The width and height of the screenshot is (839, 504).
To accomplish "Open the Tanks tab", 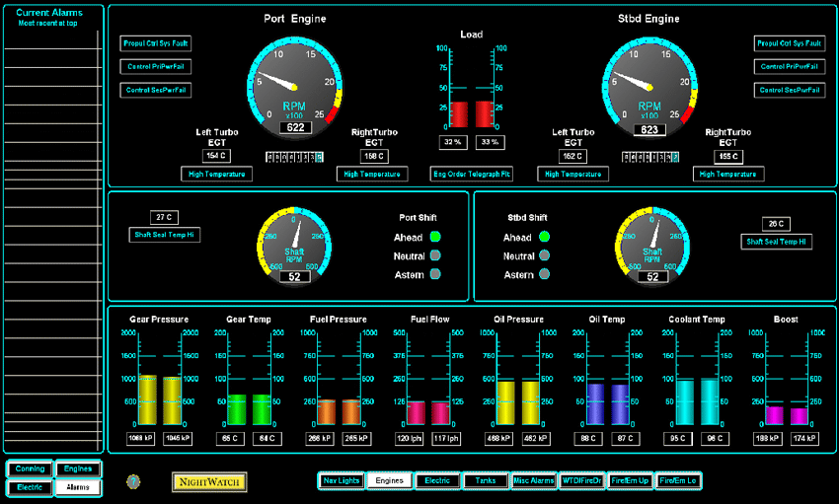I will pos(485,480).
